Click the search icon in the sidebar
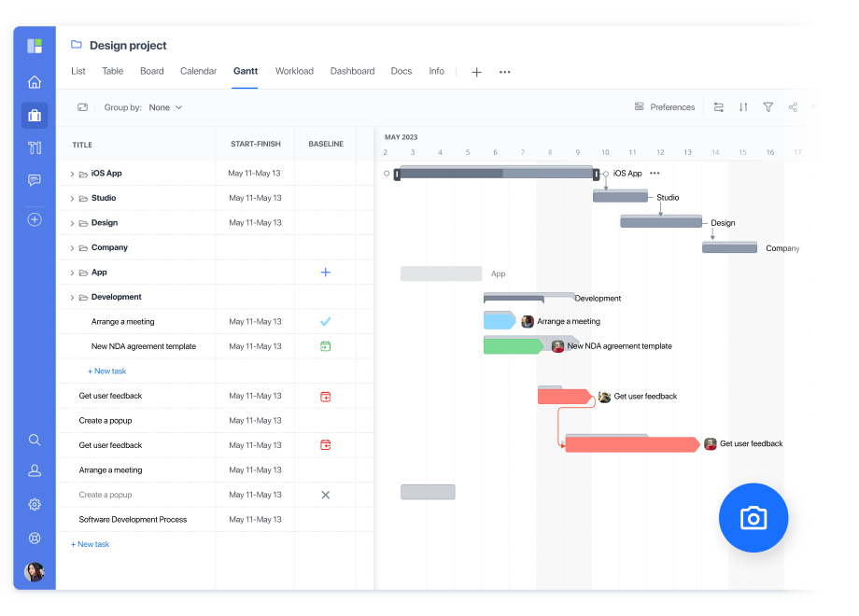The width and height of the screenshot is (859, 616). pyautogui.click(x=34, y=440)
